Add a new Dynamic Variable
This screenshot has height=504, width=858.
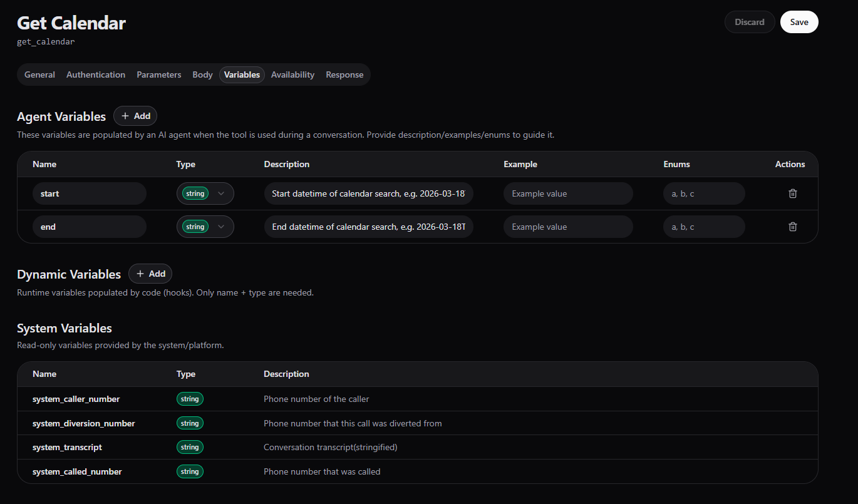(x=150, y=274)
